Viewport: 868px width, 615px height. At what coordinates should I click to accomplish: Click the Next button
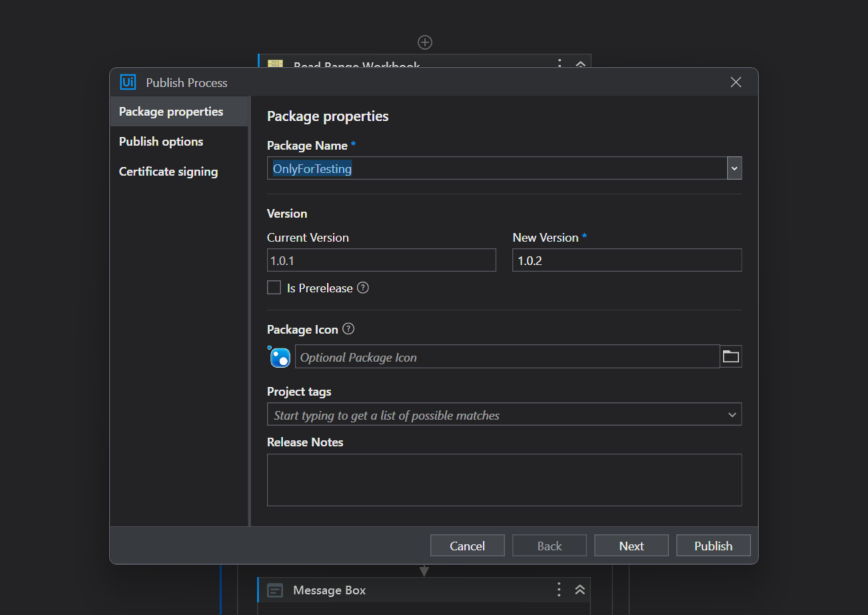[x=631, y=546]
